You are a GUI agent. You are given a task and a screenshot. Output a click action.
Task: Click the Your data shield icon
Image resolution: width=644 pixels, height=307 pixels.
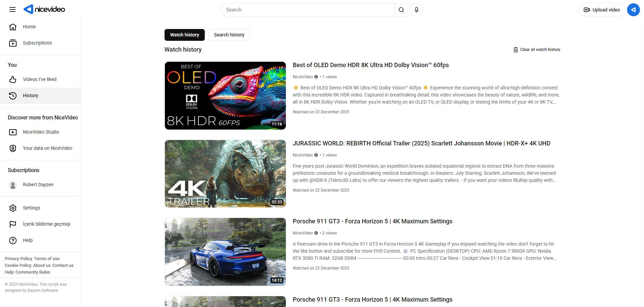coord(13,148)
